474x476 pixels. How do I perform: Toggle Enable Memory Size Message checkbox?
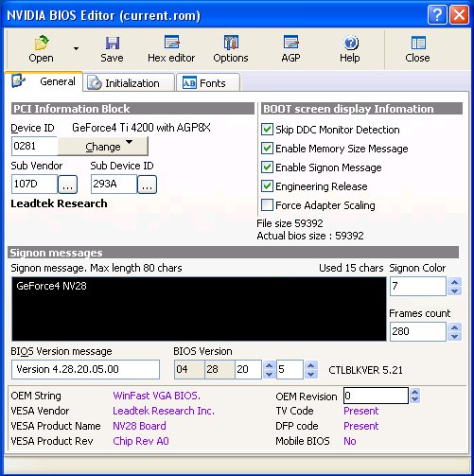coord(267,149)
